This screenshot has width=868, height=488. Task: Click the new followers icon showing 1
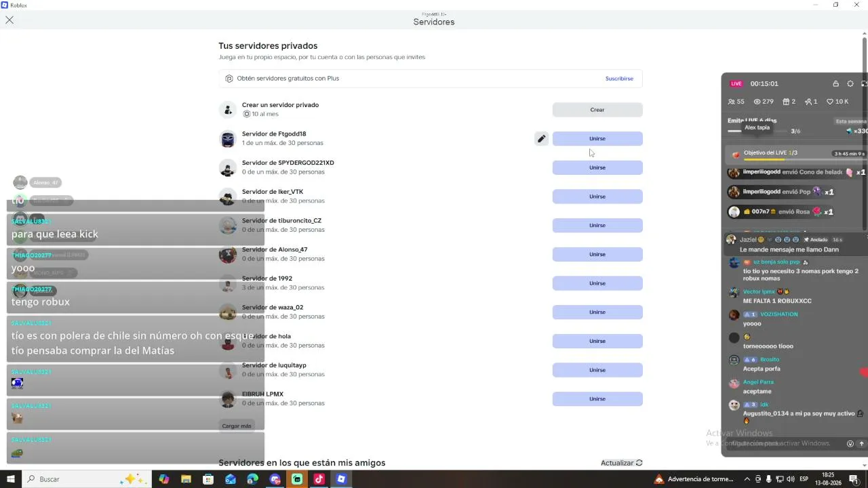coord(808,102)
